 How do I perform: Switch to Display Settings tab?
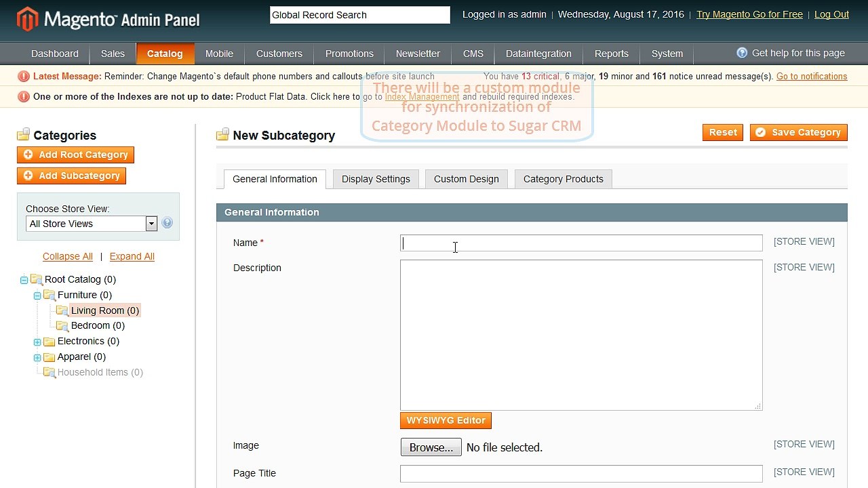click(376, 179)
